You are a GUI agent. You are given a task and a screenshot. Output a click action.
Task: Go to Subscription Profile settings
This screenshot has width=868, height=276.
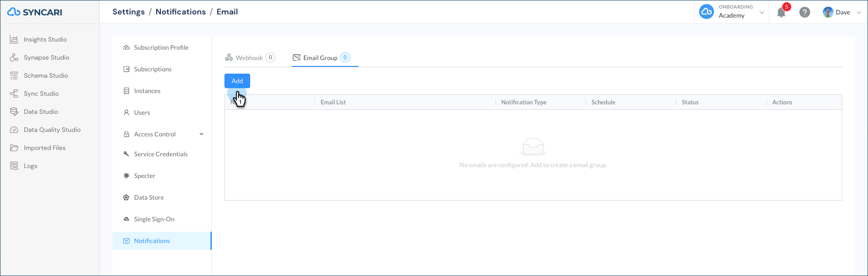161,47
